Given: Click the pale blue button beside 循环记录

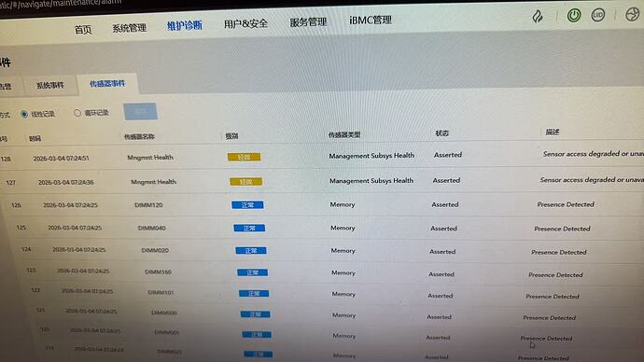Looking at the screenshot, I should click(x=140, y=111).
